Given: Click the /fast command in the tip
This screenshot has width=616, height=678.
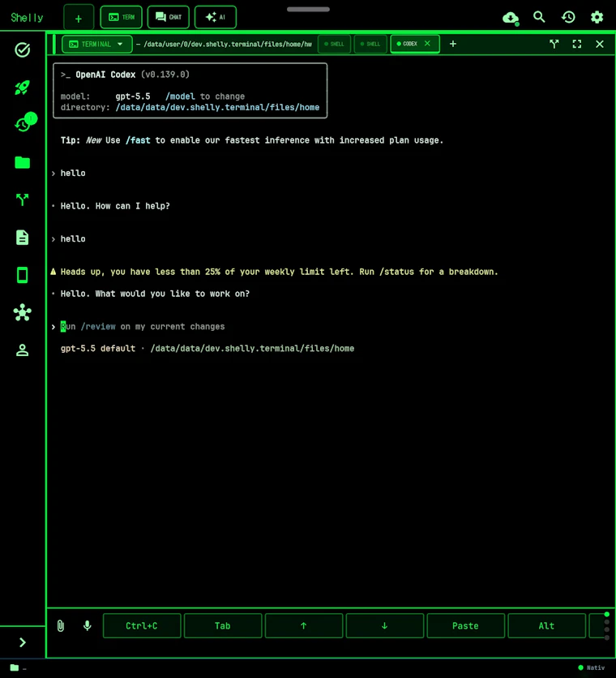Looking at the screenshot, I should click(x=138, y=140).
